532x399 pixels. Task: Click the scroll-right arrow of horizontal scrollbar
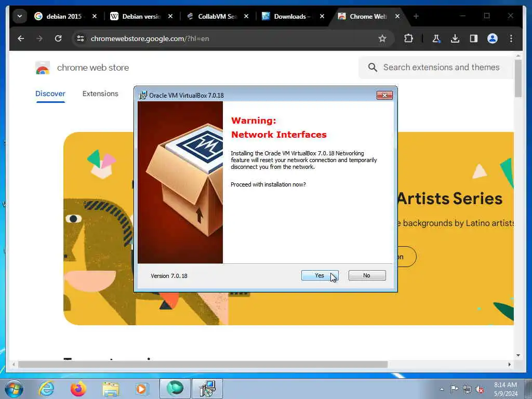click(509, 364)
